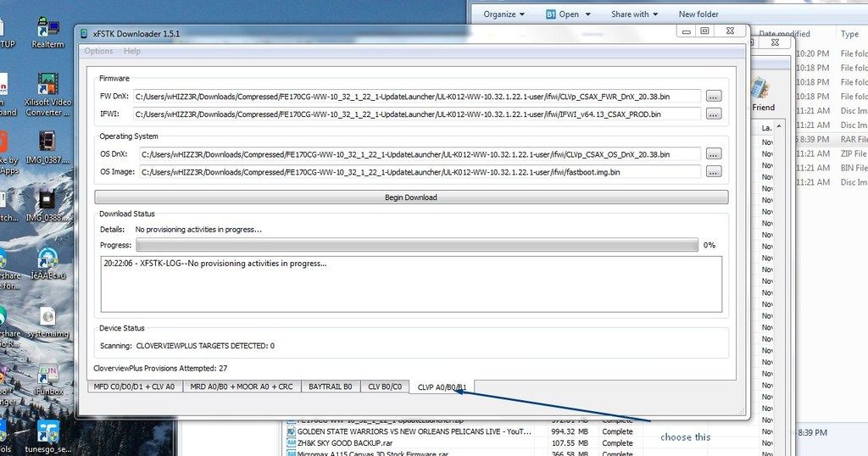Open the iFunbox desktop shortcut
This screenshot has height=456, width=868.
[47, 375]
